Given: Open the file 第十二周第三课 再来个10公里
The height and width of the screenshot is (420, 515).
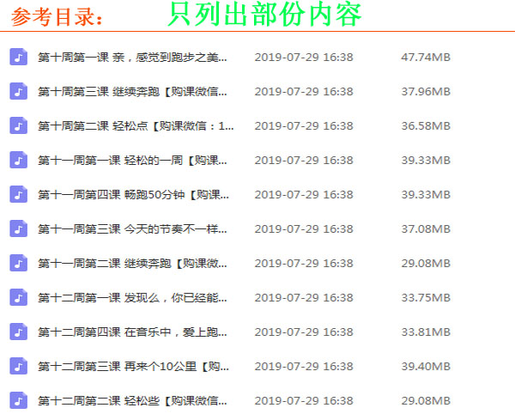Looking at the screenshot, I should click(x=133, y=367).
